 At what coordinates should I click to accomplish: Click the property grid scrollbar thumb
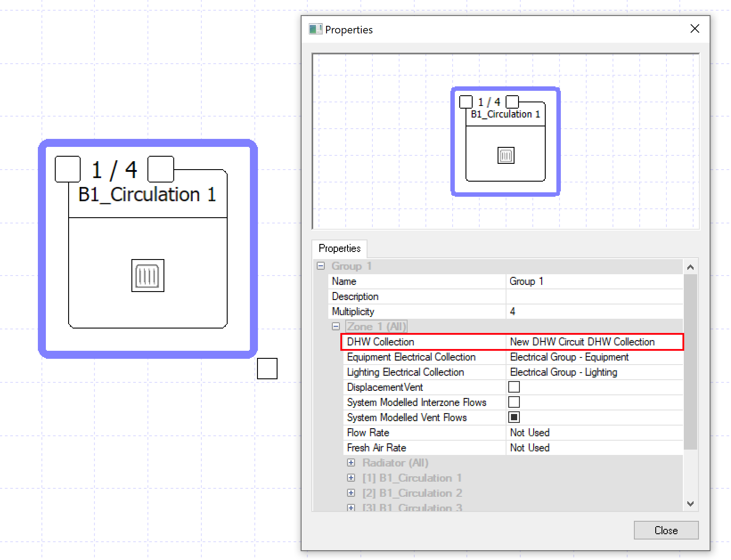pos(690,361)
